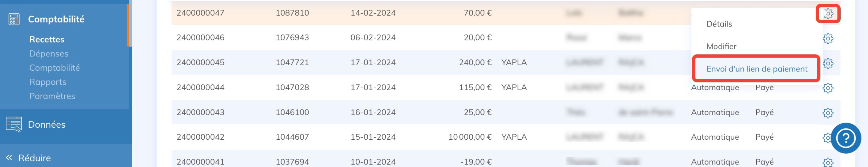This screenshot has width=868, height=167.
Task: Choose Modifier from the context menu
Action: point(721,46)
